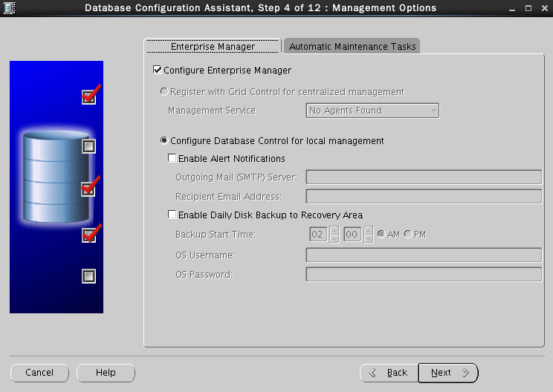Switch to Automatic Maintenance Tasks tab
The width and height of the screenshot is (553, 392).
352,46
